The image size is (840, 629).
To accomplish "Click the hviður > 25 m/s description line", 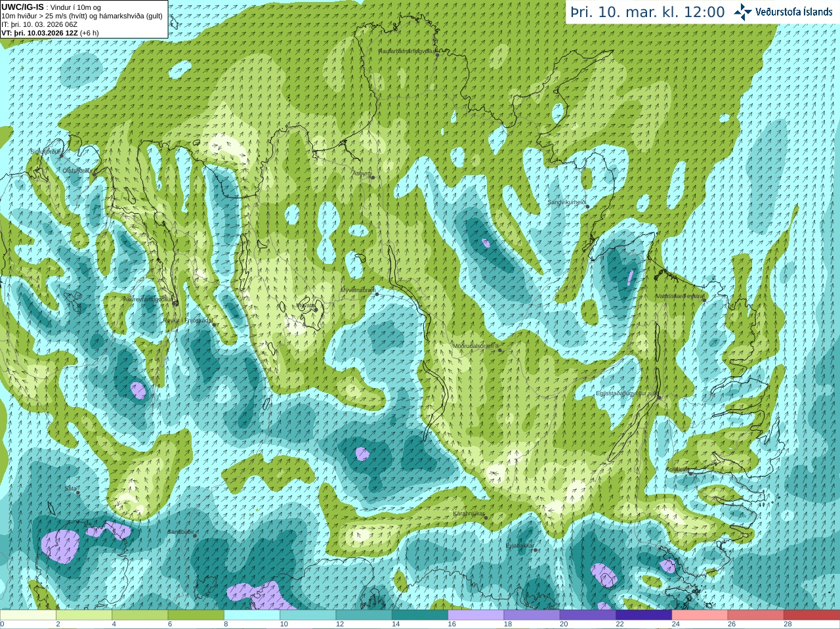I will point(82,16).
